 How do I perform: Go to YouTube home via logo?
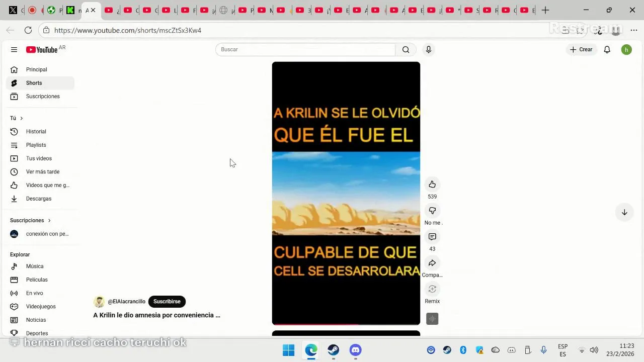tap(42, 49)
